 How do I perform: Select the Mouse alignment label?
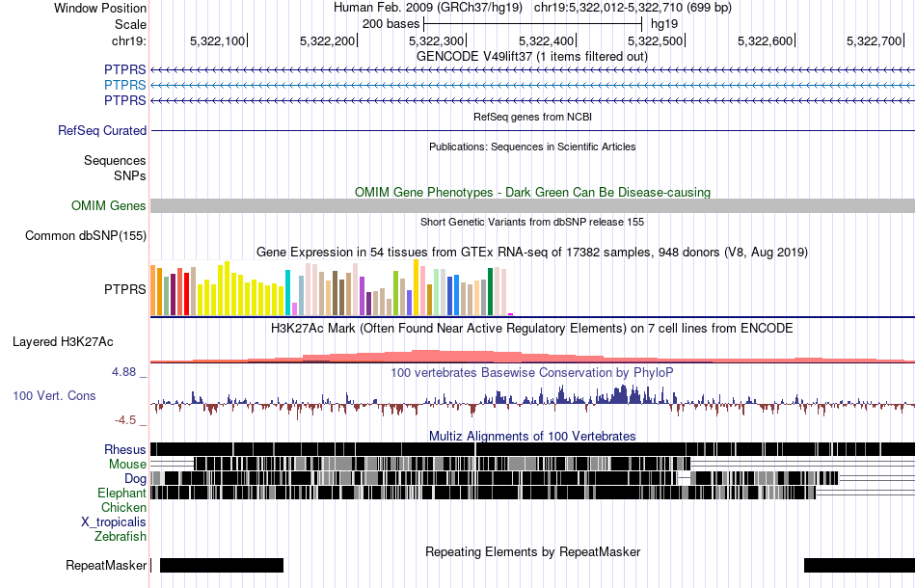(x=127, y=465)
